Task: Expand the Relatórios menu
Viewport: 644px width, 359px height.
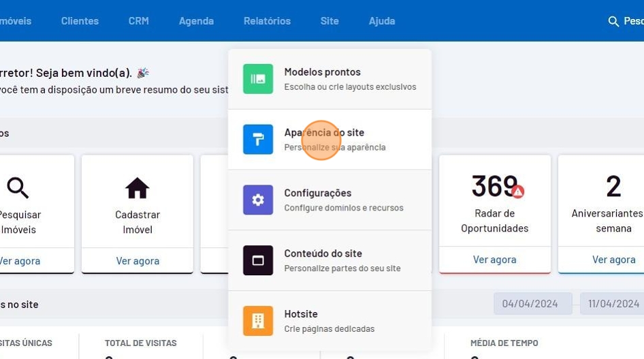Action: (267, 21)
